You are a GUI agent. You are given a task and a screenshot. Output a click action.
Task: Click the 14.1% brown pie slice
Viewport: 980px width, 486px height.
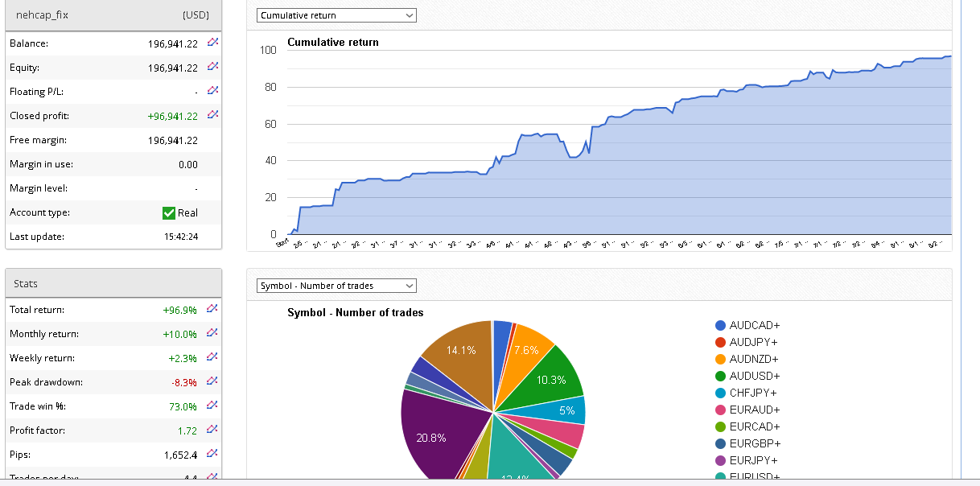tap(456, 352)
